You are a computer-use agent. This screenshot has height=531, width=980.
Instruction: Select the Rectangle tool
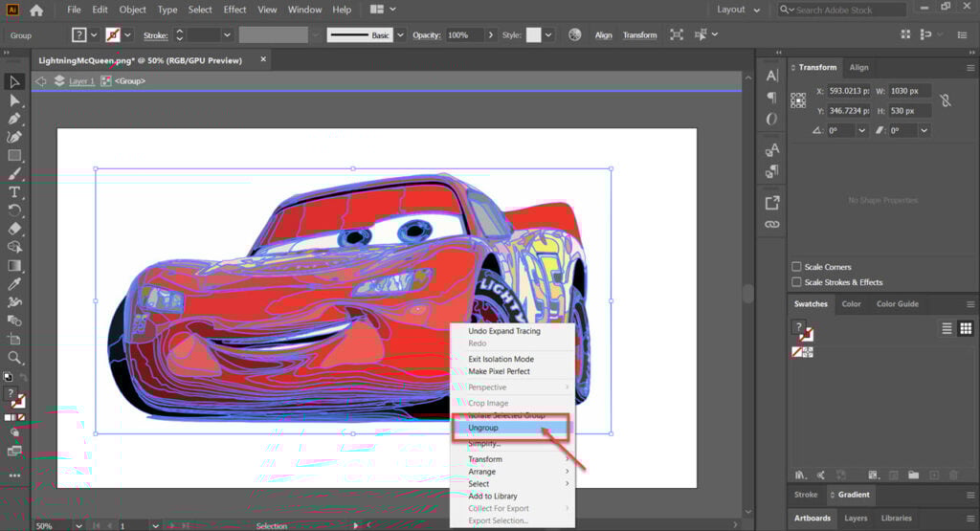click(13, 155)
